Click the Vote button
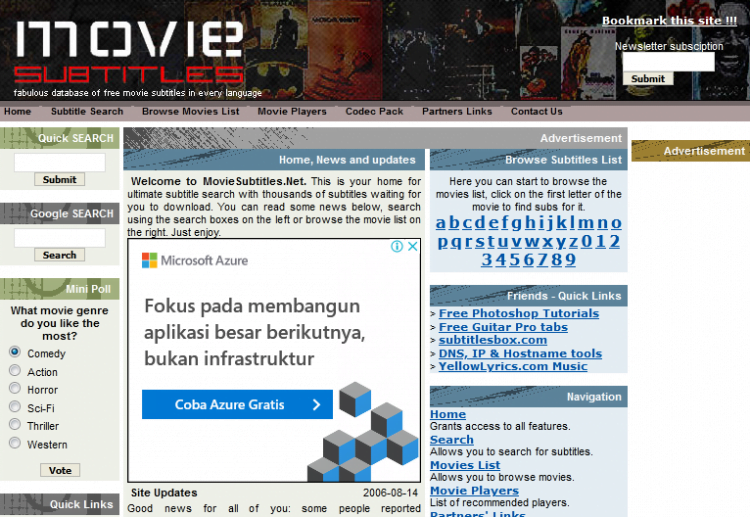This screenshot has width=750, height=517. [x=60, y=470]
